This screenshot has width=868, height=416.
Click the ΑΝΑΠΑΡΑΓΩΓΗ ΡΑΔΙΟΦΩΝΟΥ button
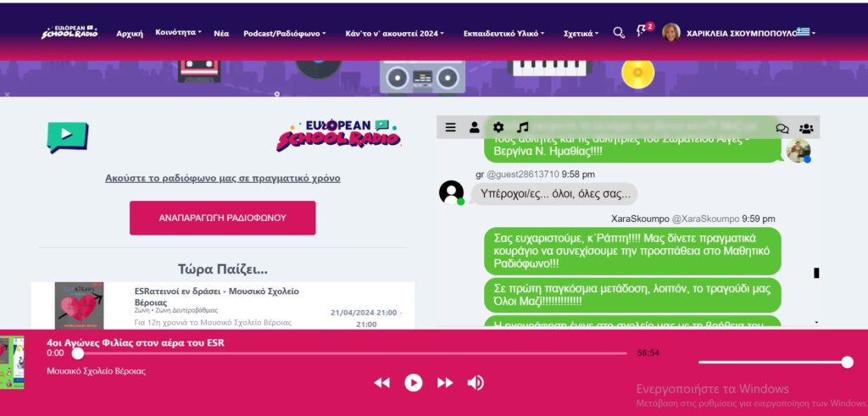pyautogui.click(x=222, y=218)
